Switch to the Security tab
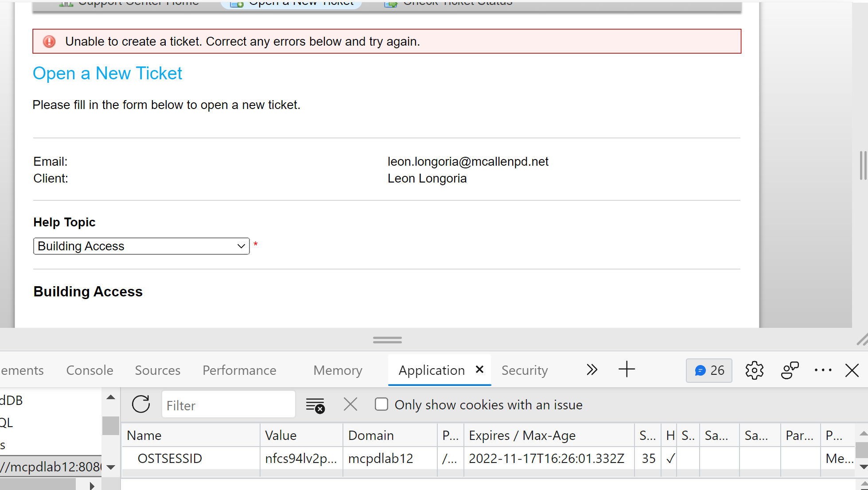Screen dimensions: 868x490 pos(525,370)
